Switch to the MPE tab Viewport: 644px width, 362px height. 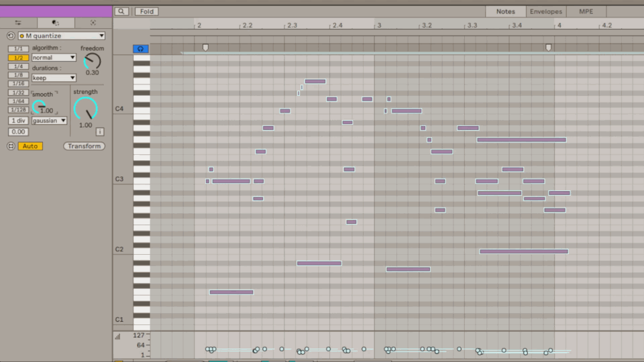(586, 11)
